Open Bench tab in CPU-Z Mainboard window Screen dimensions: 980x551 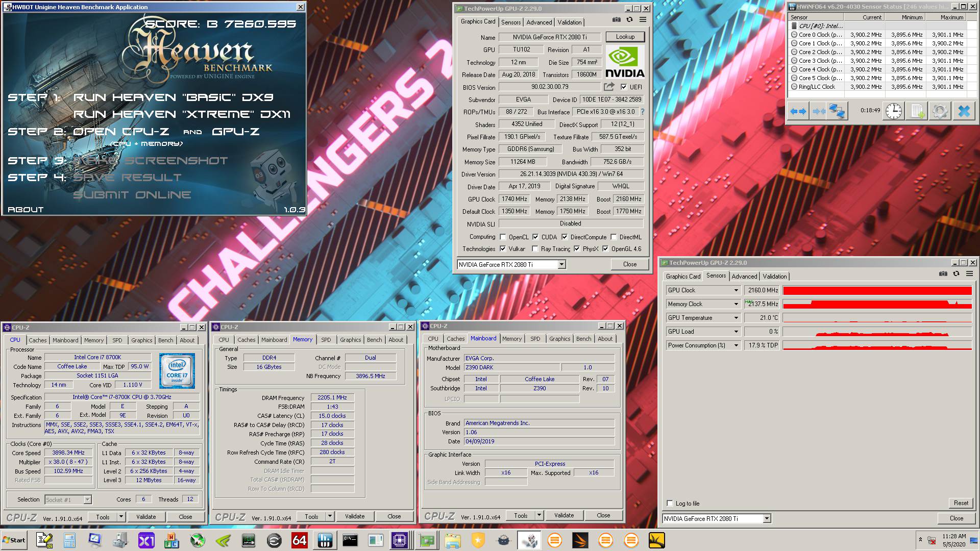coord(583,339)
